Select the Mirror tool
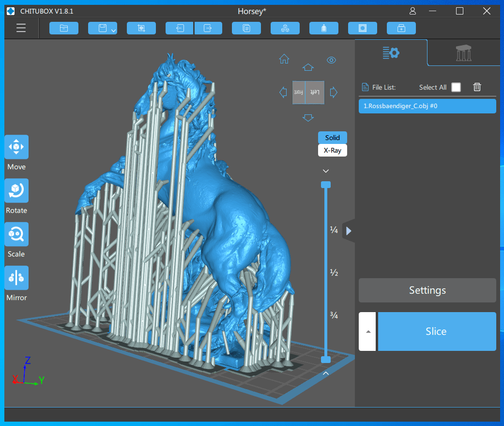The width and height of the screenshot is (504, 426). [16, 277]
